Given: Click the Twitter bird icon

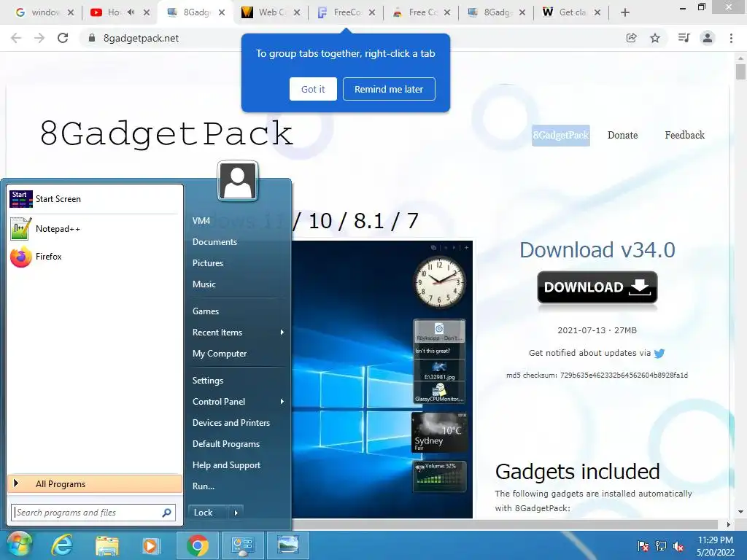Looking at the screenshot, I should pos(659,354).
